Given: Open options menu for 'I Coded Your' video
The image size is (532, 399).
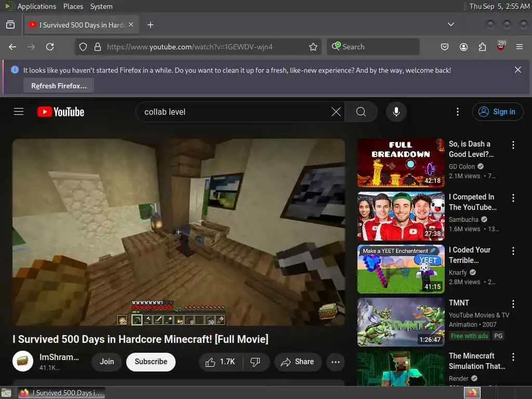Looking at the screenshot, I should click(513, 251).
